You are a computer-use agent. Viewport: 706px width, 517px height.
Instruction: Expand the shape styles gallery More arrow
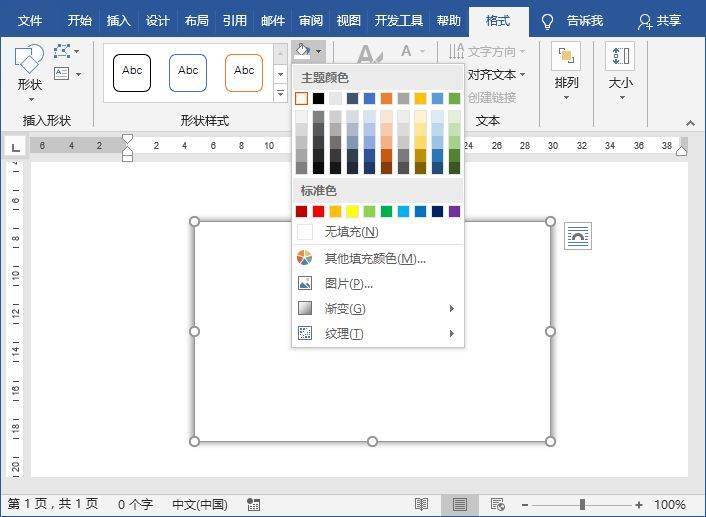coord(281,93)
